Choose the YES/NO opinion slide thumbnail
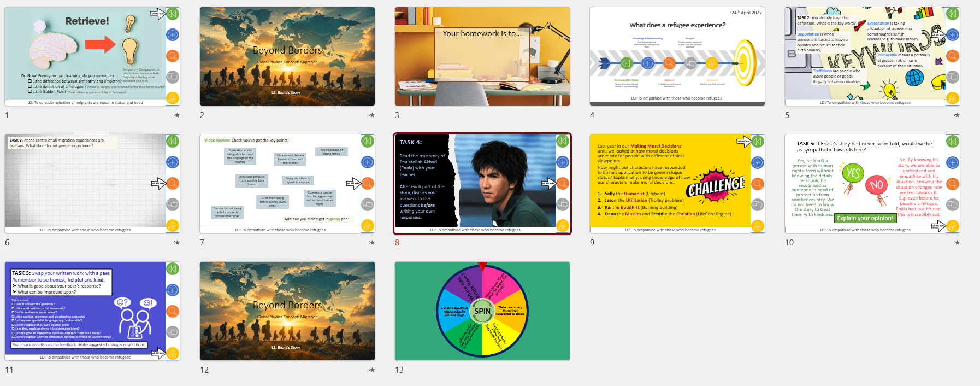The height and width of the screenshot is (386, 980). click(x=872, y=184)
